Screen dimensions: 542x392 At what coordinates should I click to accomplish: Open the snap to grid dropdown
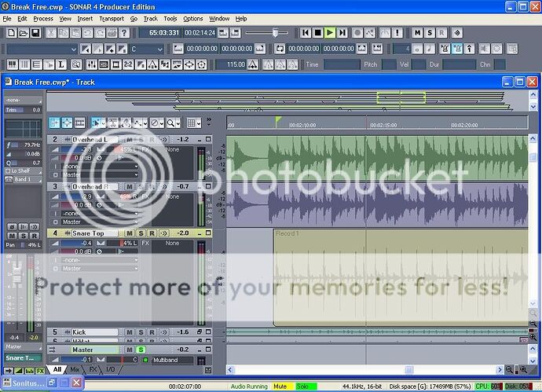[x=199, y=123]
